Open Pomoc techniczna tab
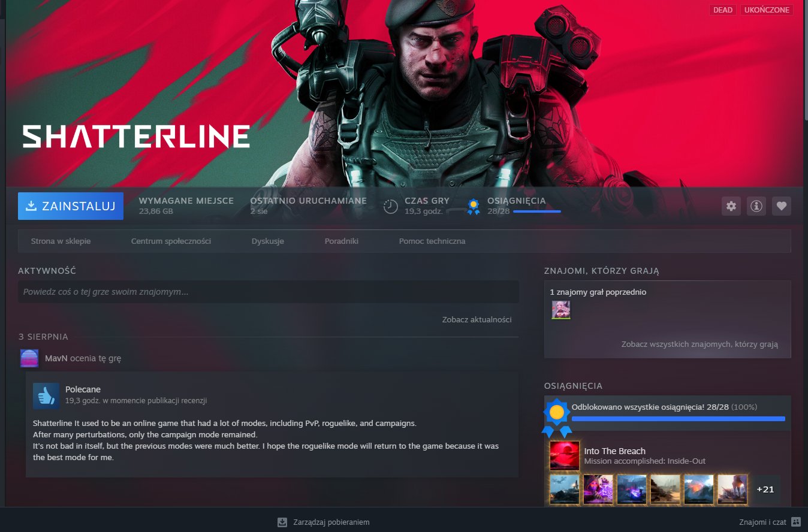Screen dimensions: 808x532 click(432, 241)
